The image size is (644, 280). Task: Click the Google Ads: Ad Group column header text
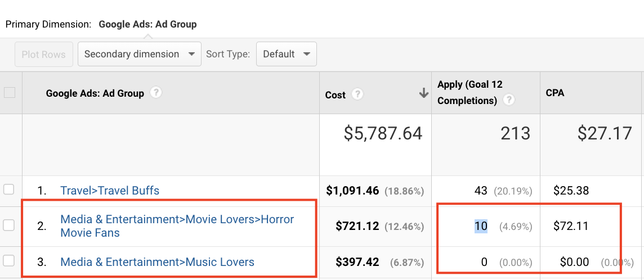(x=95, y=93)
